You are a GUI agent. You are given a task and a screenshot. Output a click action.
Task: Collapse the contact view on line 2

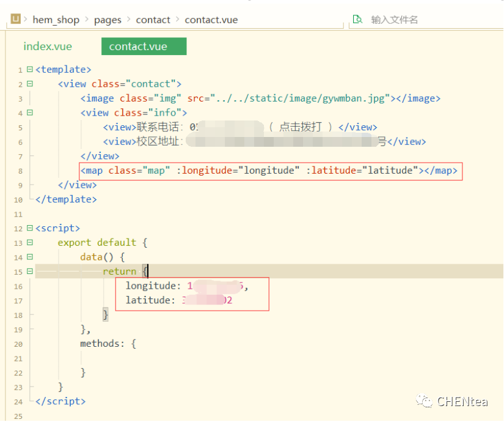click(30, 84)
